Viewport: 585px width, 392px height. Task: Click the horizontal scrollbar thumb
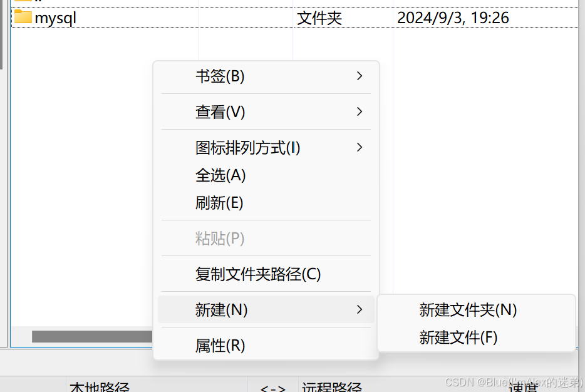92,336
